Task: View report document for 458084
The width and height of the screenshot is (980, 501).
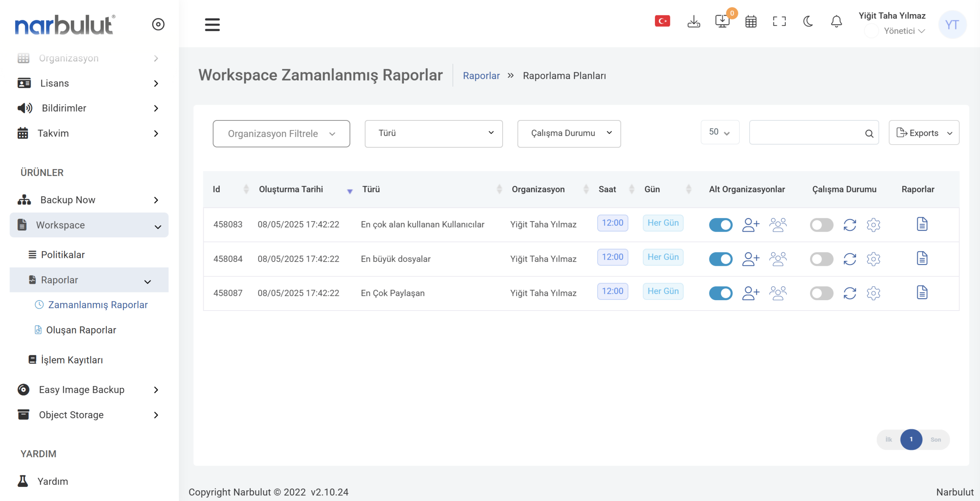Action: click(922, 258)
